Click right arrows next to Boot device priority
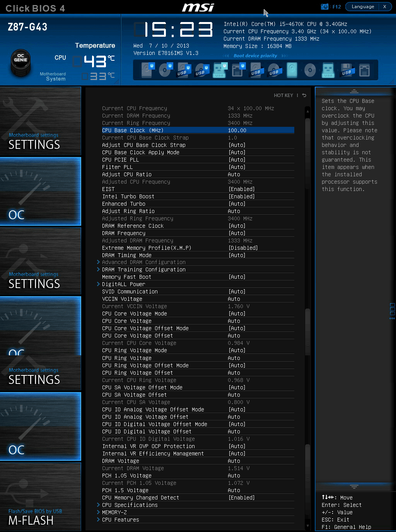The height and width of the screenshot is (532, 396). point(285,56)
